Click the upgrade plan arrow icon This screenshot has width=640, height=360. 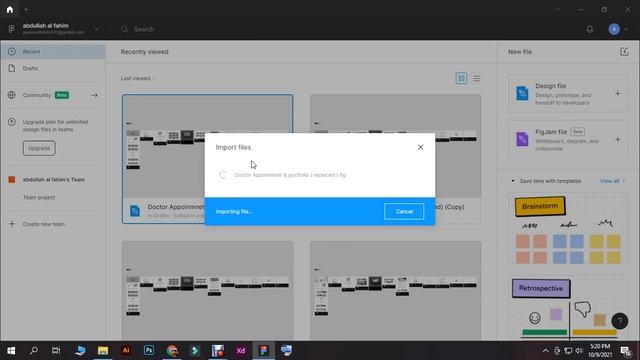coord(12,122)
